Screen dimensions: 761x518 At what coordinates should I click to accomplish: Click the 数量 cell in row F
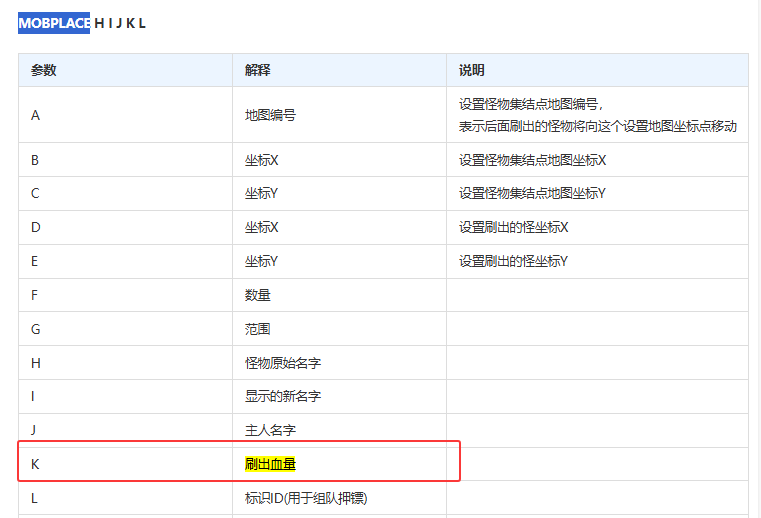click(x=258, y=296)
